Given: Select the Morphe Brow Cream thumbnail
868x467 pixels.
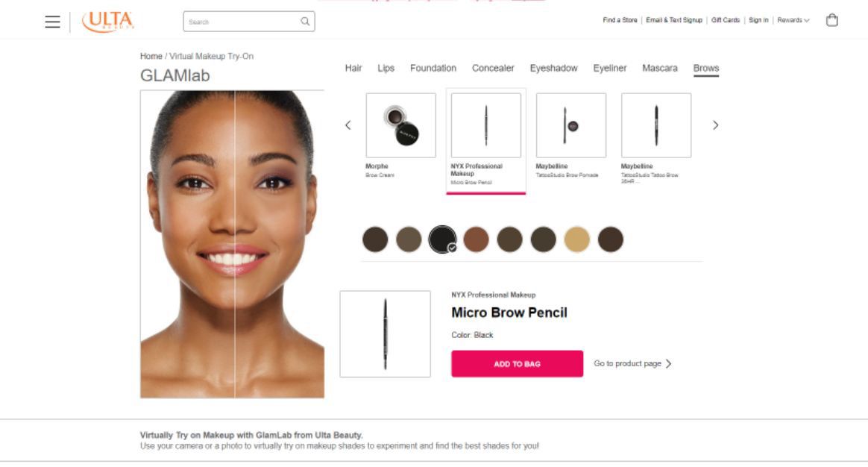Looking at the screenshot, I should click(400, 125).
